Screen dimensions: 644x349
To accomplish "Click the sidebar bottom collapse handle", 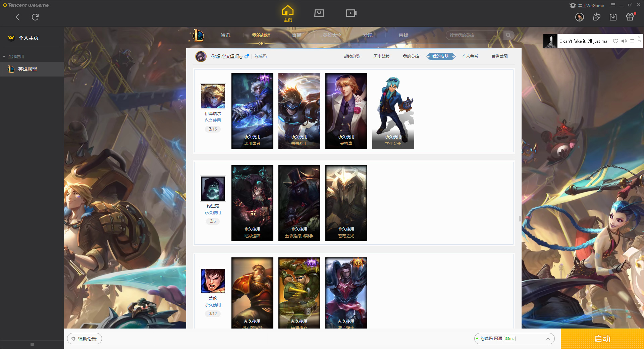I will [32, 344].
